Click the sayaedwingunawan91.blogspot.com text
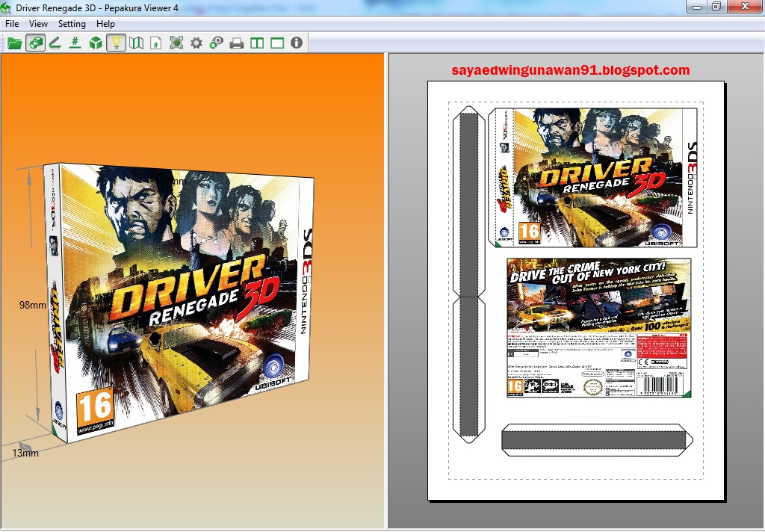765x532 pixels. click(x=570, y=69)
